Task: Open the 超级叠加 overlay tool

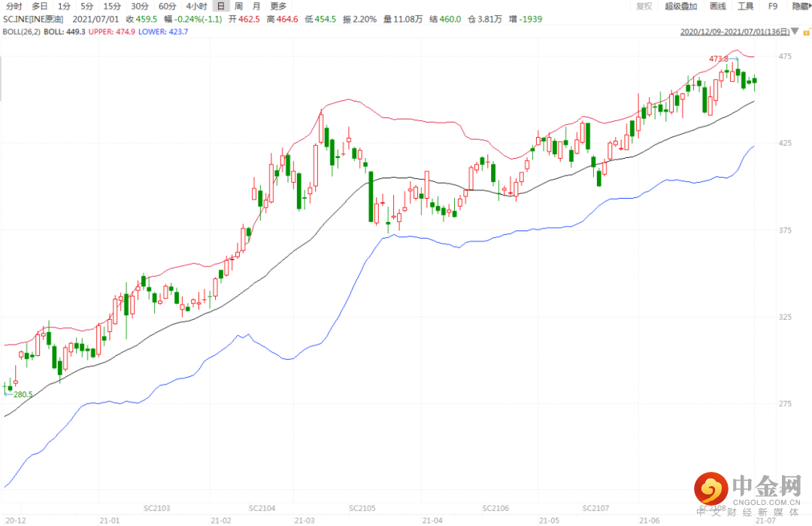Action: [x=680, y=6]
